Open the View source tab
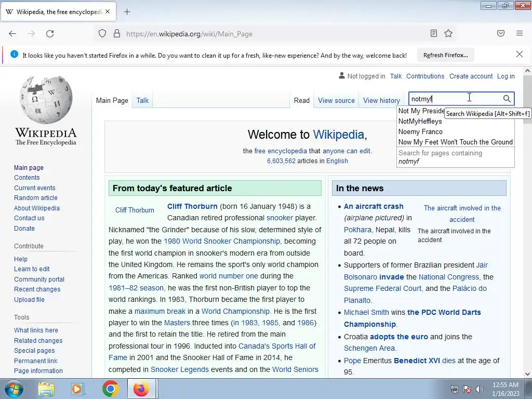The height and width of the screenshot is (399, 532). 336,100
